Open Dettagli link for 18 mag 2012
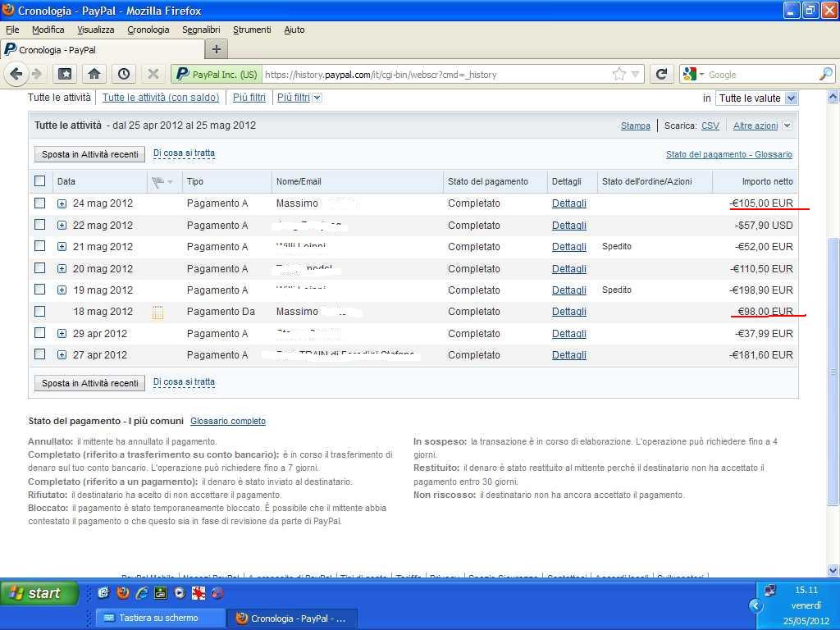Viewport: 840px width, 630px height. pyautogui.click(x=568, y=312)
